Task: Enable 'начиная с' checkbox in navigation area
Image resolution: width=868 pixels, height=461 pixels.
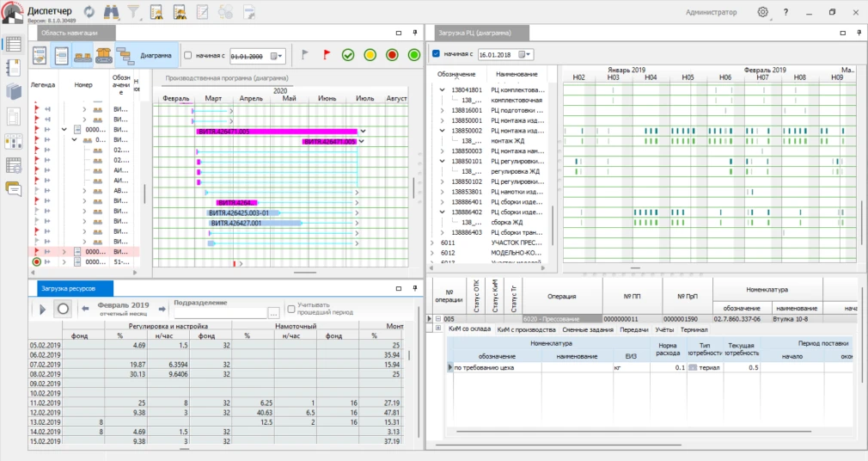Action: (x=188, y=55)
